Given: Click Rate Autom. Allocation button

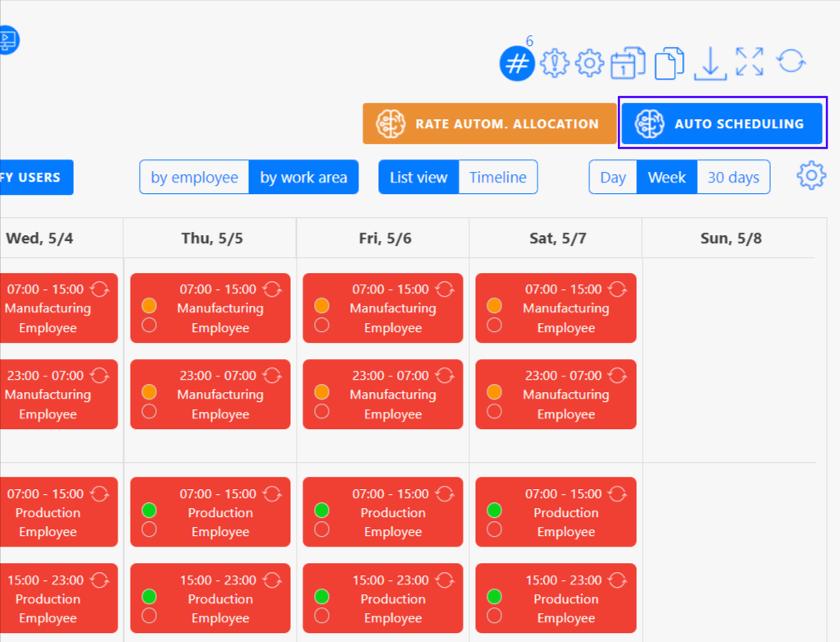Looking at the screenshot, I should (490, 124).
